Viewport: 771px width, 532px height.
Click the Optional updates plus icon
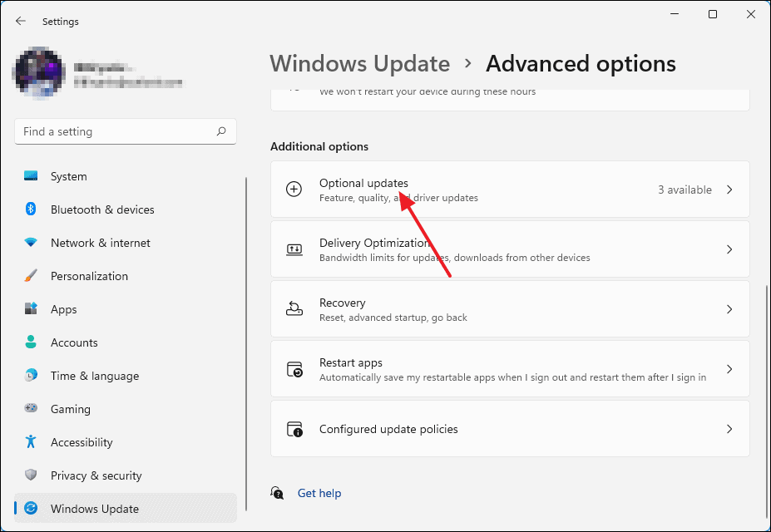pos(294,189)
